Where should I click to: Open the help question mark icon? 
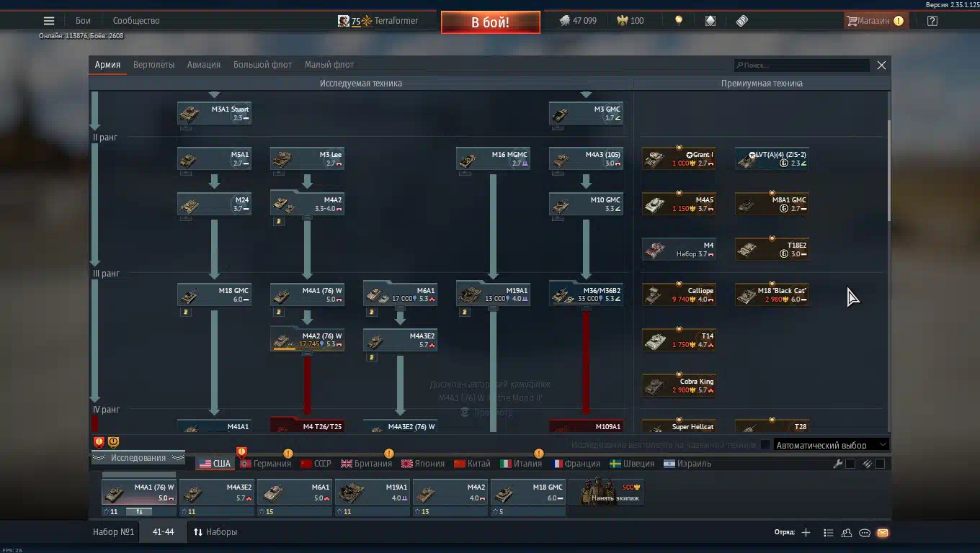(932, 21)
